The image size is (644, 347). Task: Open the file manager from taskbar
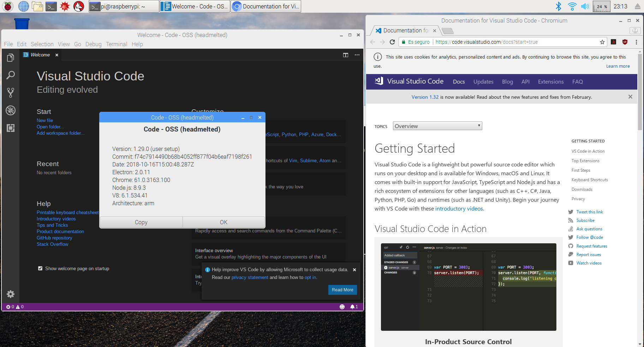point(37,6)
